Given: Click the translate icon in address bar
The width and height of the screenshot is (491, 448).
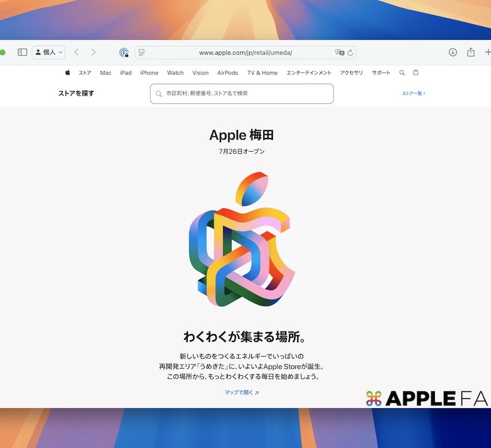Looking at the screenshot, I should [x=339, y=52].
